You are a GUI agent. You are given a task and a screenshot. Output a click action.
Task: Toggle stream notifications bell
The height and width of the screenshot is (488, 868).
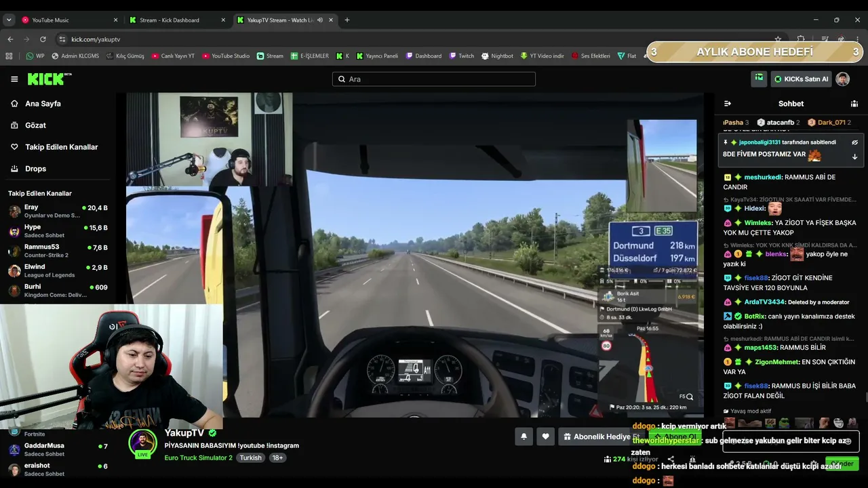point(524,437)
